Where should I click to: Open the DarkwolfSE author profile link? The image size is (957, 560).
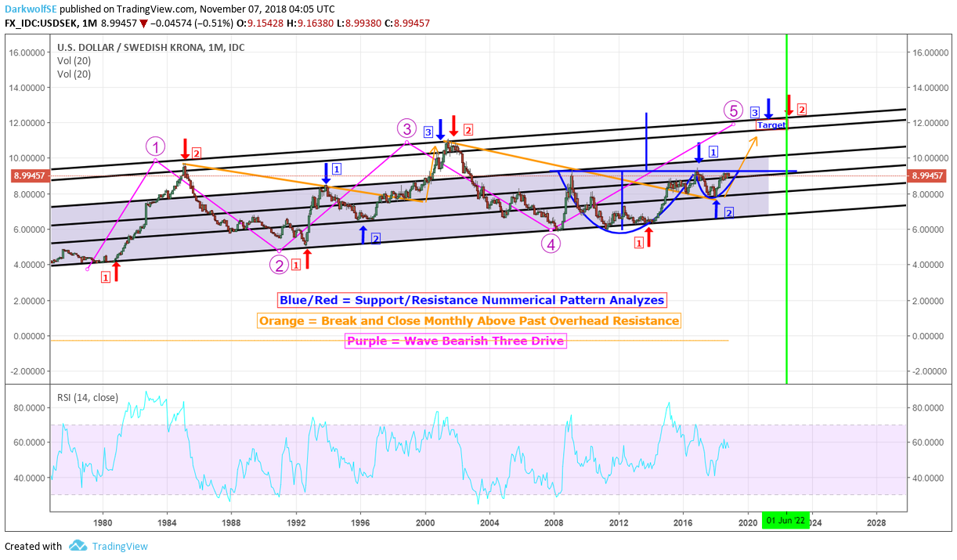(x=31, y=10)
